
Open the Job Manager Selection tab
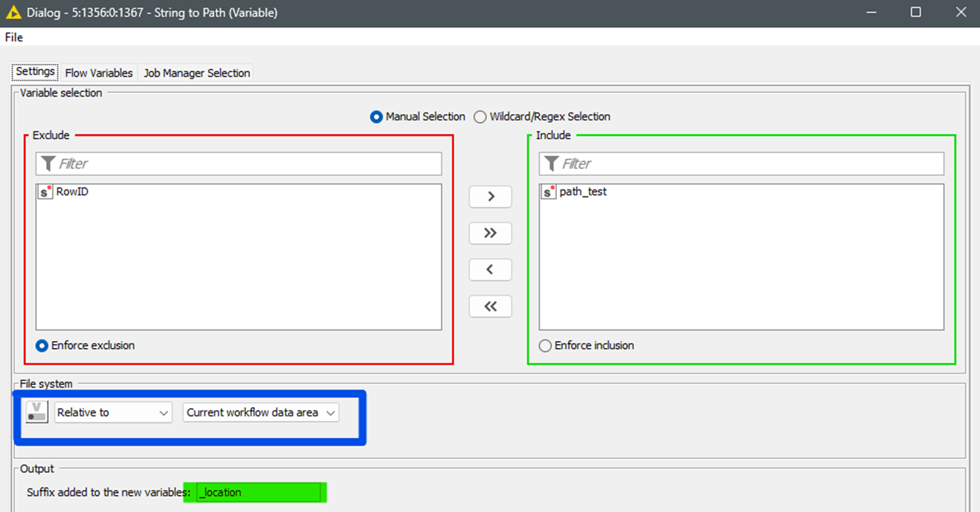pyautogui.click(x=196, y=73)
